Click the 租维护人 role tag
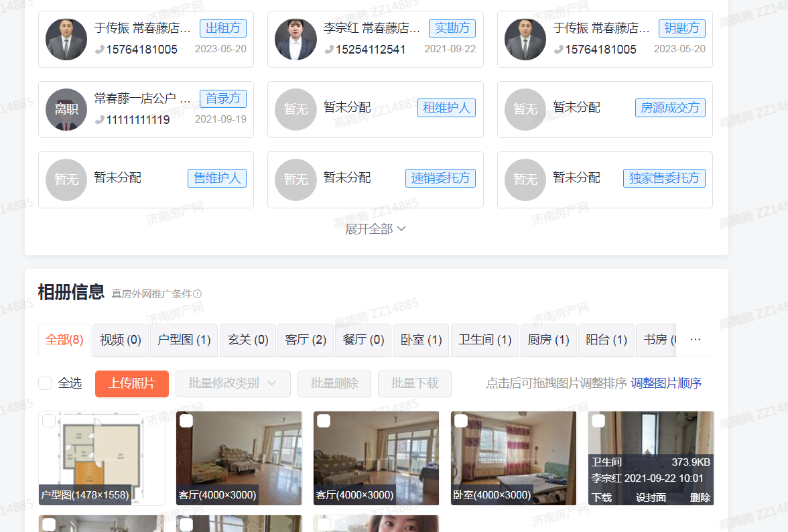Viewport: 788px width, 532px height. pos(446,107)
